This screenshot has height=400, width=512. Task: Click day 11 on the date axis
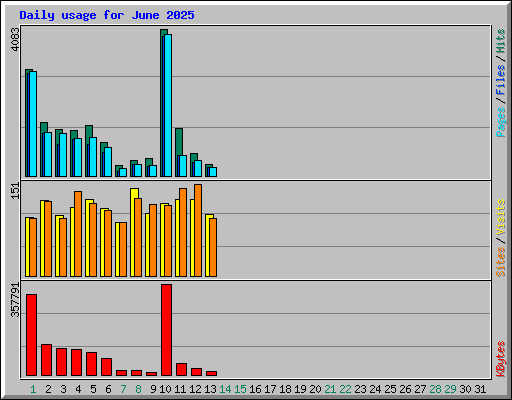[180, 389]
